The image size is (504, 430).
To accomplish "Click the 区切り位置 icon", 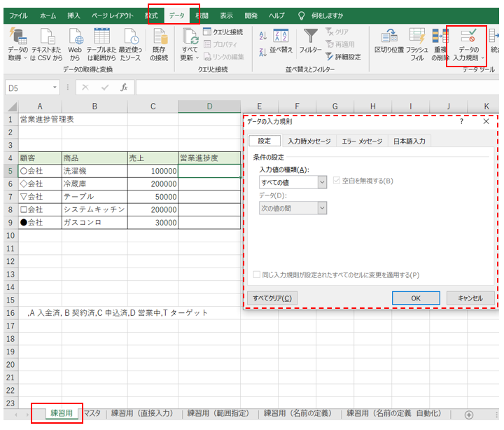I will point(388,36).
